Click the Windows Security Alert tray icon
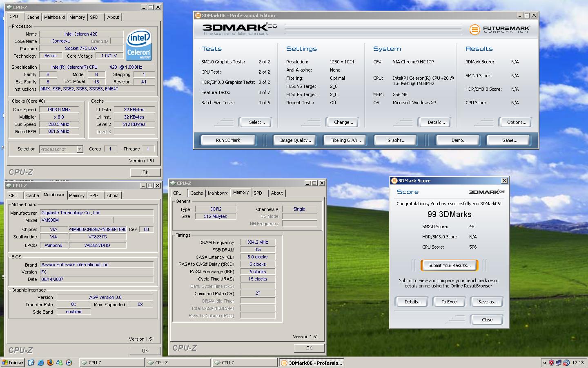The height and width of the screenshot is (368, 588). [x=551, y=363]
